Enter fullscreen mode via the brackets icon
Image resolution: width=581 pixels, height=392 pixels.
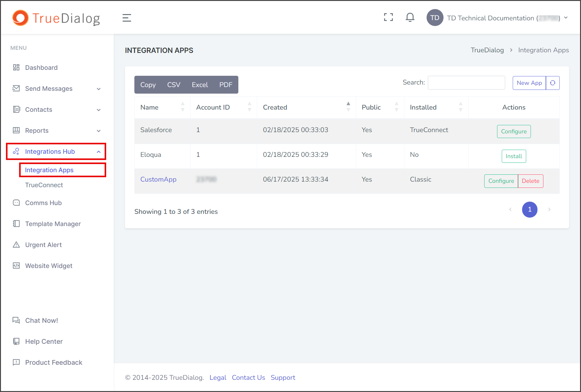388,17
